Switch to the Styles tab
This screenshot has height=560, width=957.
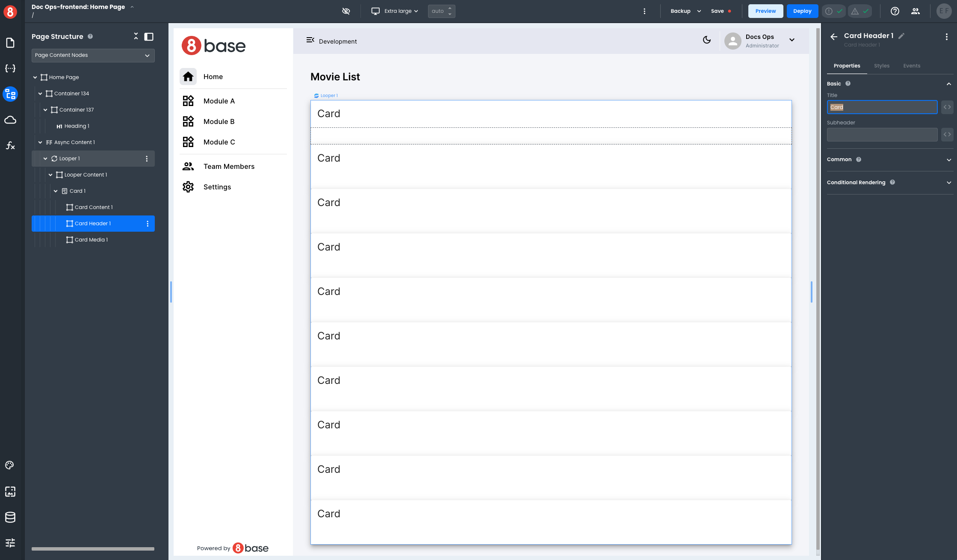pos(881,66)
